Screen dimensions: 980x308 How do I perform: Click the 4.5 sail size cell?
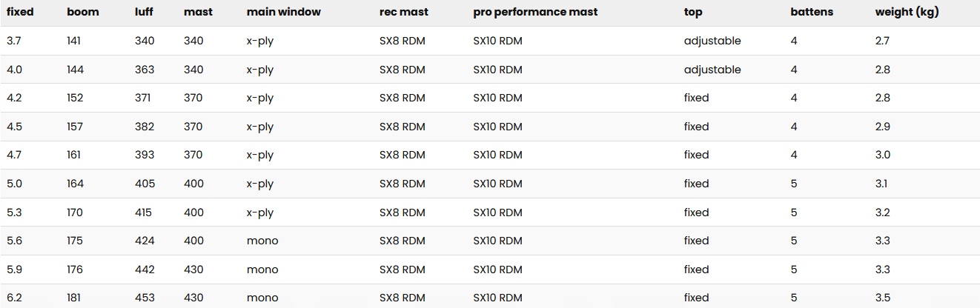14,127
